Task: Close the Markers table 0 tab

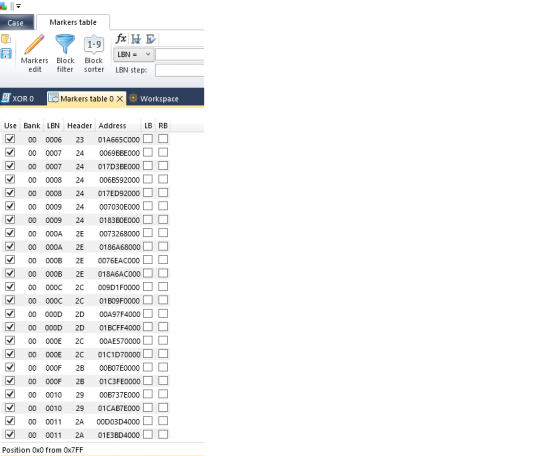Action: tap(120, 99)
